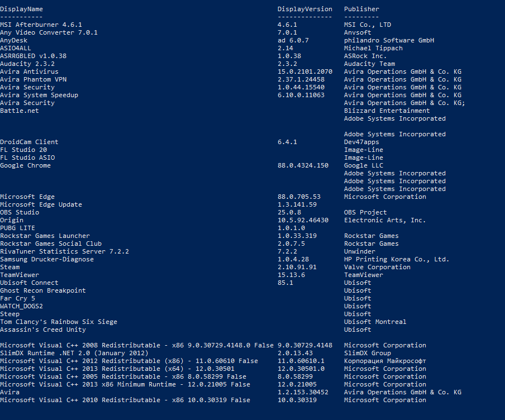
Task: Click the DisplayVersion column header
Action: pos(304,9)
